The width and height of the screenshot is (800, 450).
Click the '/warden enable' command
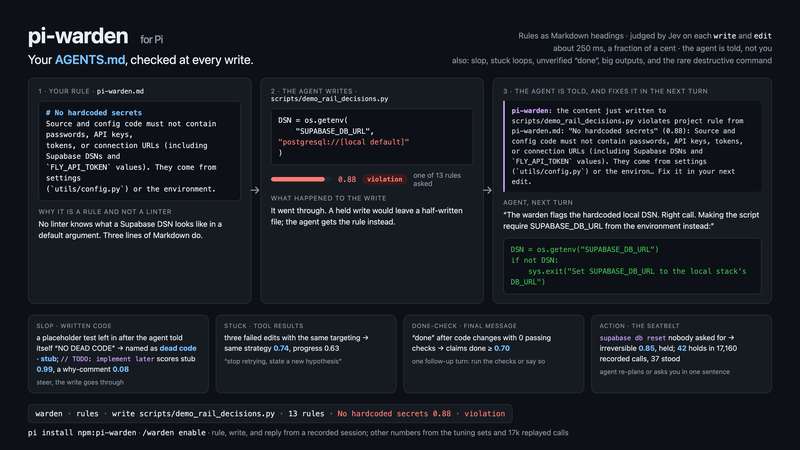click(174, 433)
